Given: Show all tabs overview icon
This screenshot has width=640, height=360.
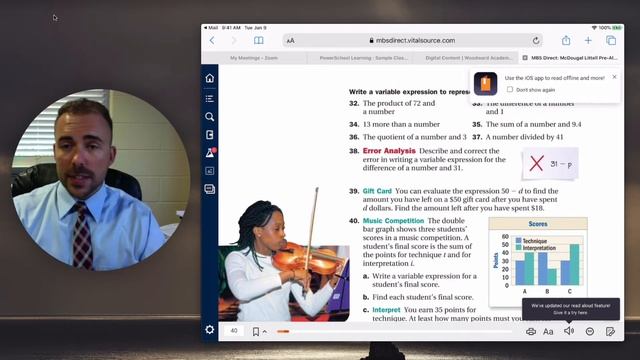Looking at the screenshot, I should point(611,40).
